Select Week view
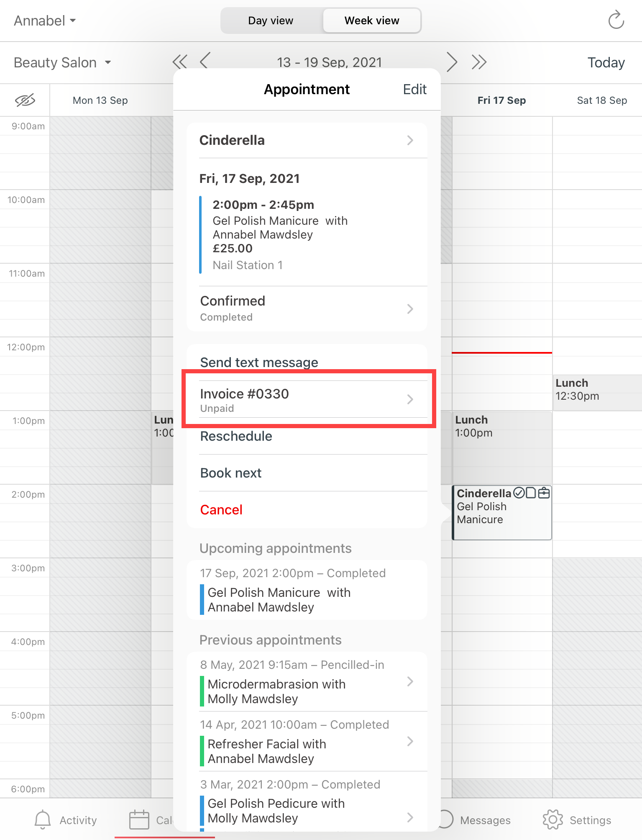The image size is (642, 840). click(371, 21)
